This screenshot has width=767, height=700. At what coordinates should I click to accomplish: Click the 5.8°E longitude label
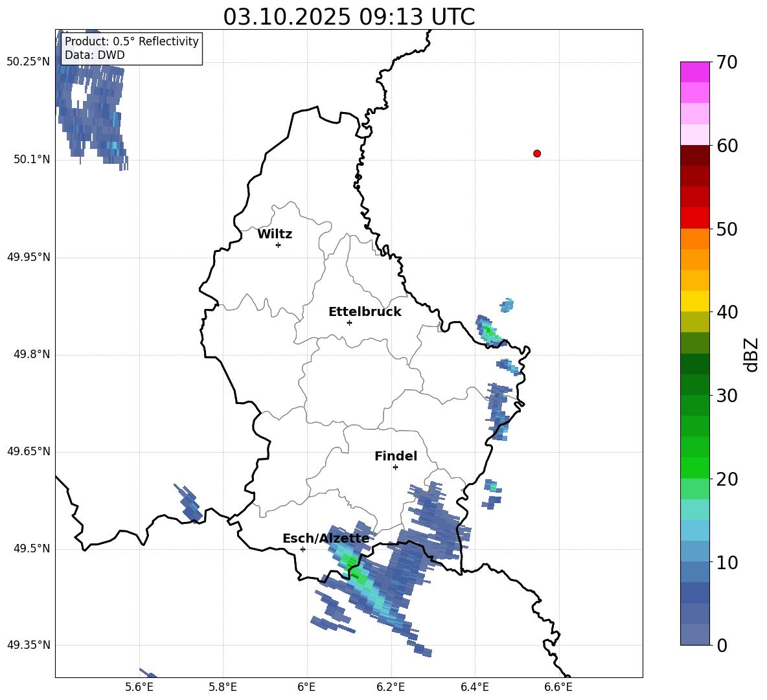[223, 687]
